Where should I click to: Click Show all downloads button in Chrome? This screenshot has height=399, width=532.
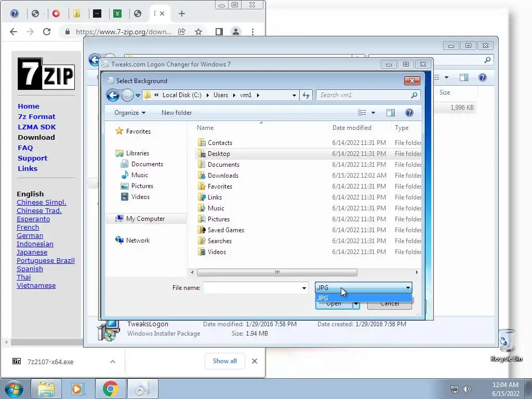(224, 361)
